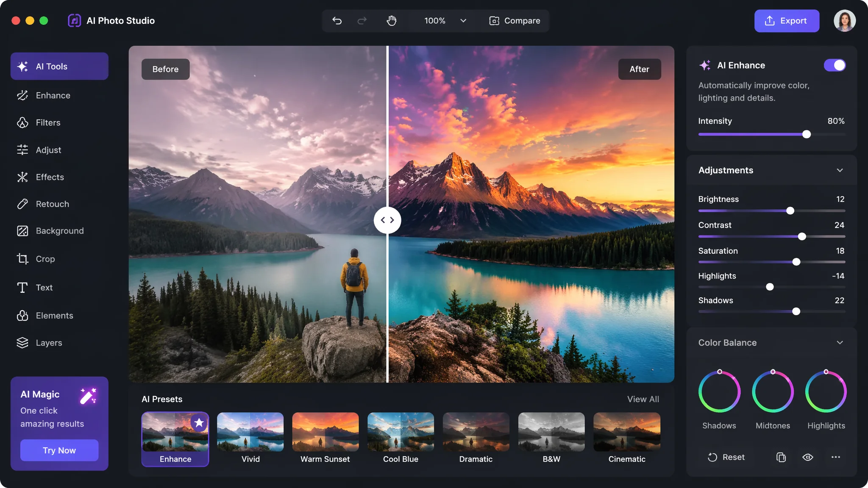The width and height of the screenshot is (868, 488).
Task: Click the Retouch bandage icon
Action: 22,204
